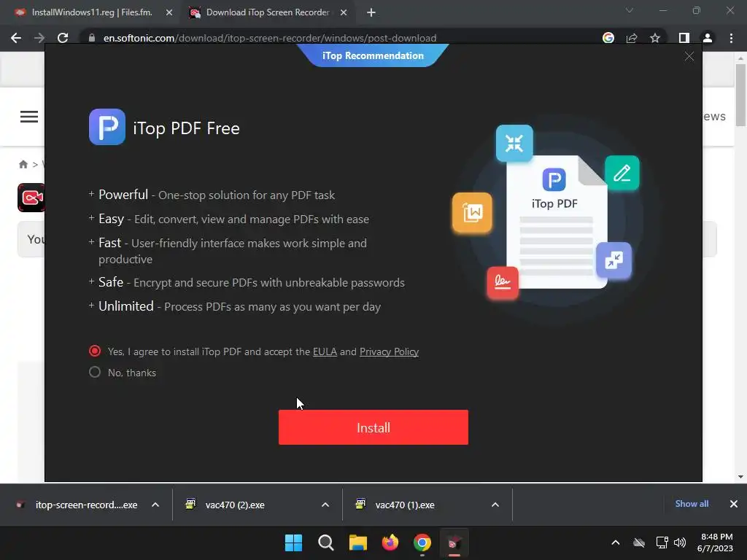Close the InstallWindows11.reg tab
747x560 pixels.
tap(169, 13)
